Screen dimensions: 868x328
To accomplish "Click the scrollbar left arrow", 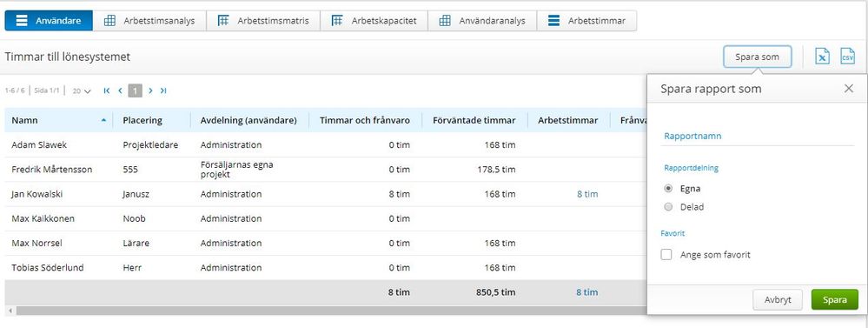I will 10,311.
